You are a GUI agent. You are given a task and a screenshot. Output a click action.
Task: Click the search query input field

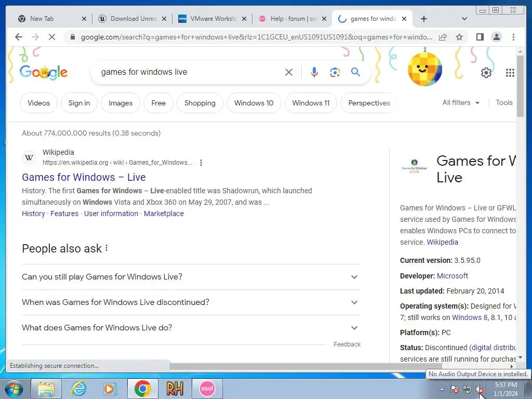(190, 72)
